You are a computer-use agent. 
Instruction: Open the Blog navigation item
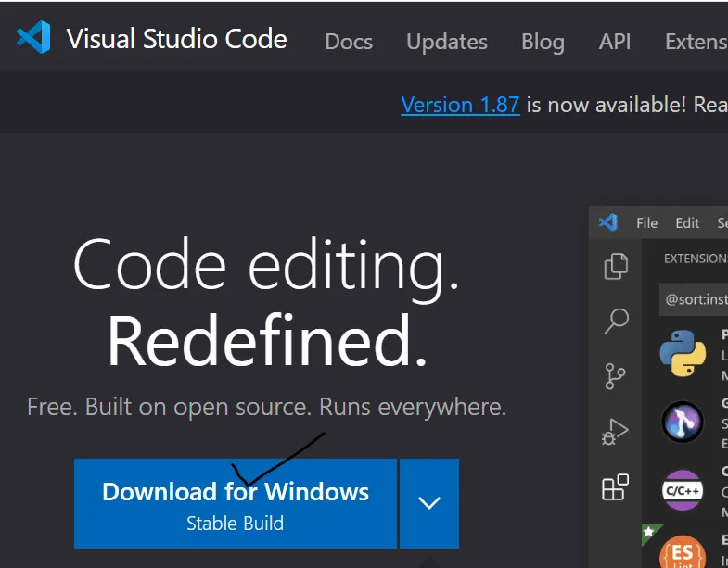click(x=543, y=42)
